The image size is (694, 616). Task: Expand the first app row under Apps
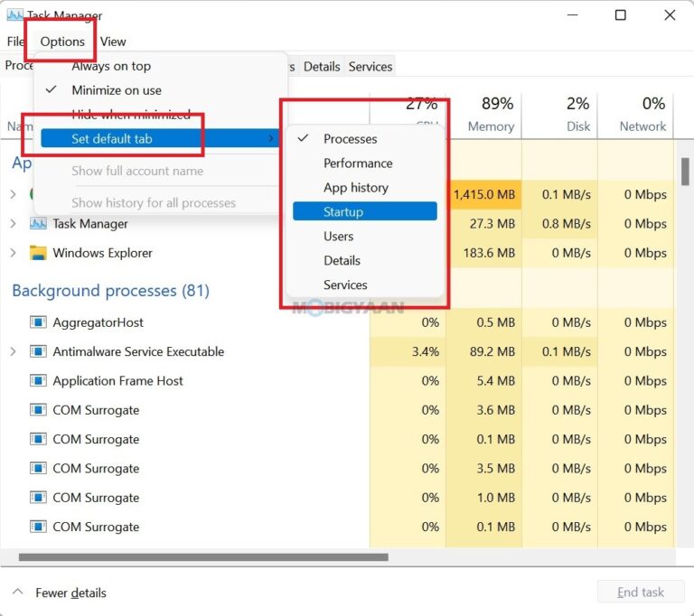point(14,194)
